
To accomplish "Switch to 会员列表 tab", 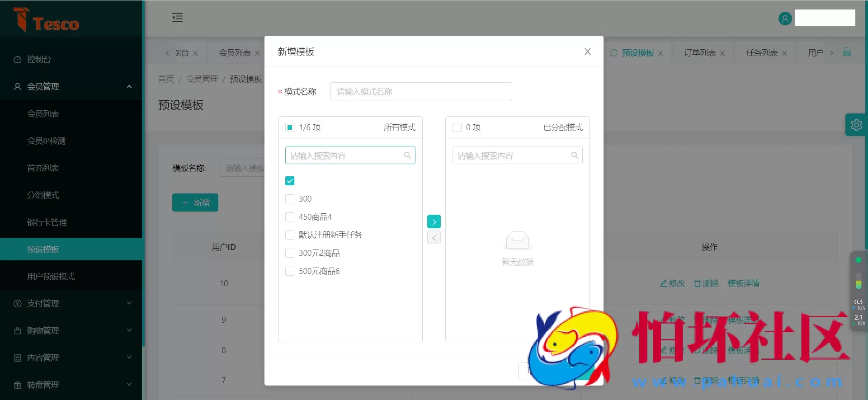I will [x=235, y=53].
